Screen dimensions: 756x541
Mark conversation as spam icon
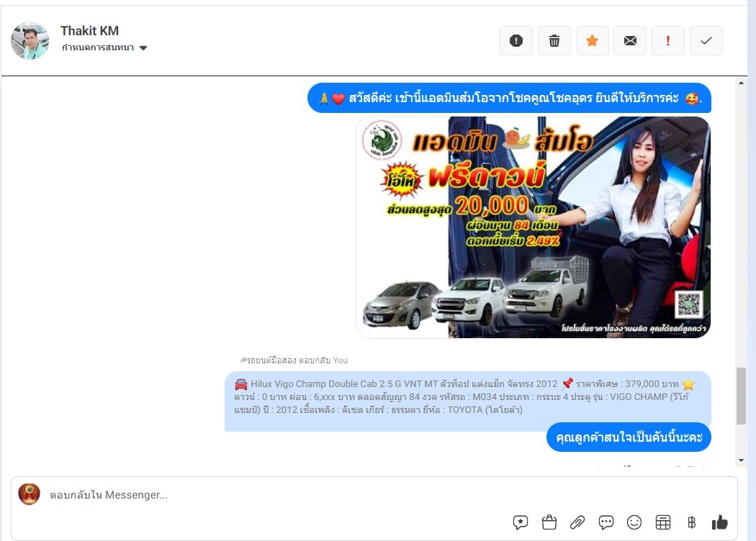coord(516,41)
